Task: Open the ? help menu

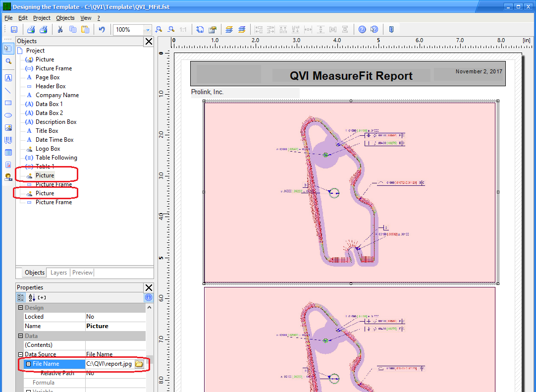Action: tap(99, 18)
